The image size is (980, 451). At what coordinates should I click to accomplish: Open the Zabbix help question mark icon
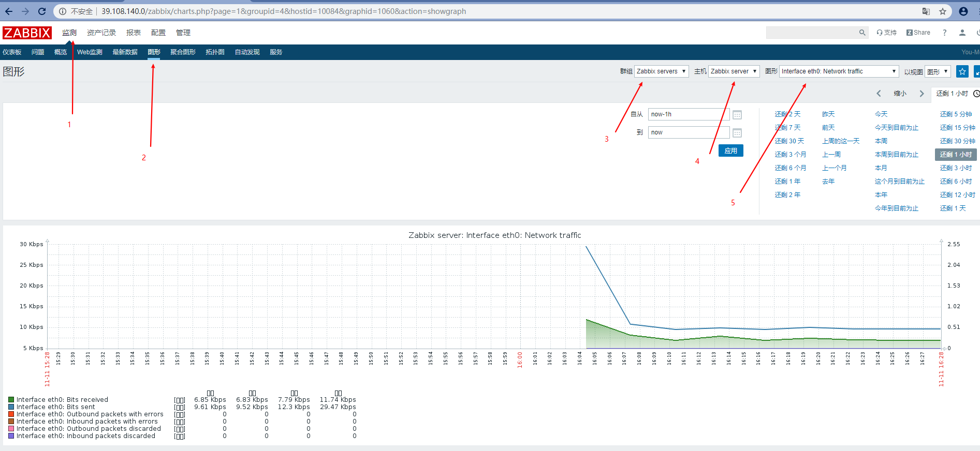[944, 33]
